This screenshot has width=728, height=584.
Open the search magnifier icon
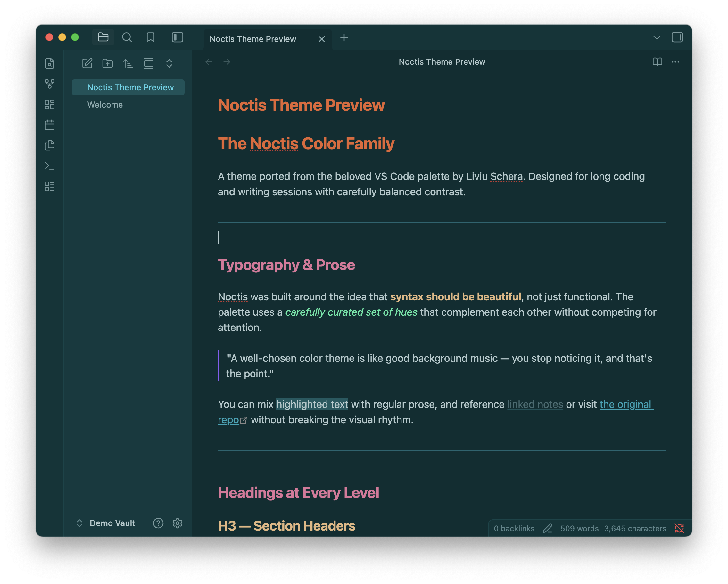127,37
